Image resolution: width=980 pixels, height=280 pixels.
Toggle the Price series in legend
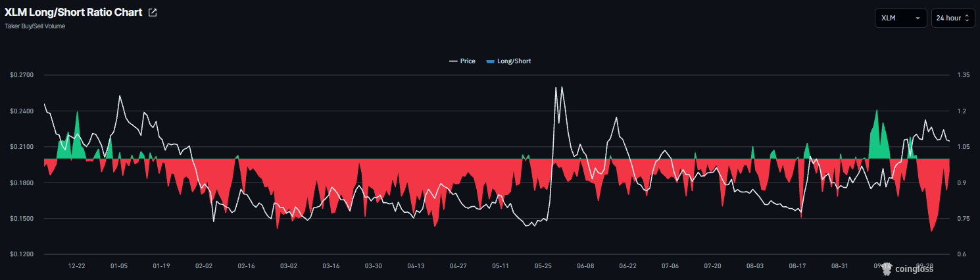(462, 61)
